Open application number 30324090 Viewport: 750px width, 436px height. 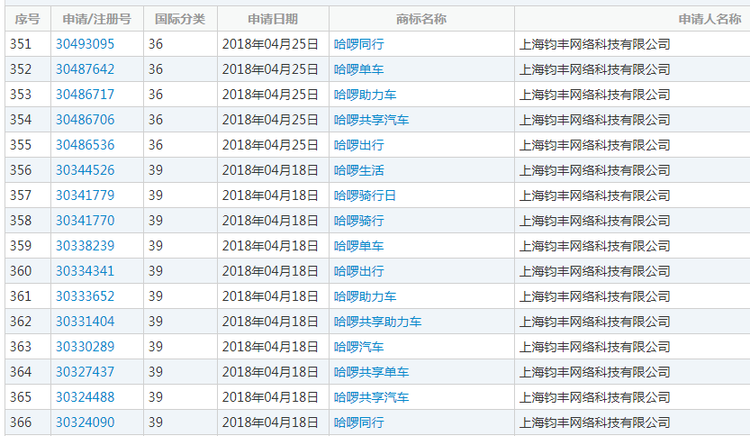[x=85, y=423]
